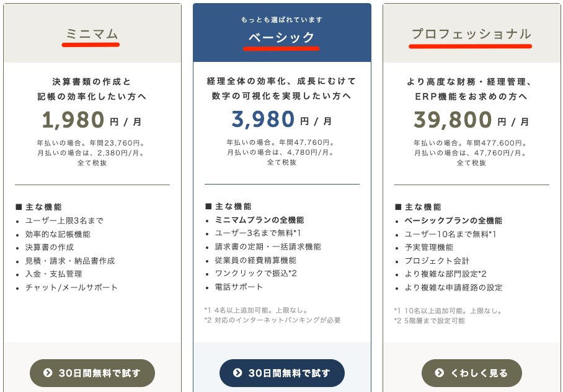Click the もっとも選ばれています label

(x=281, y=20)
